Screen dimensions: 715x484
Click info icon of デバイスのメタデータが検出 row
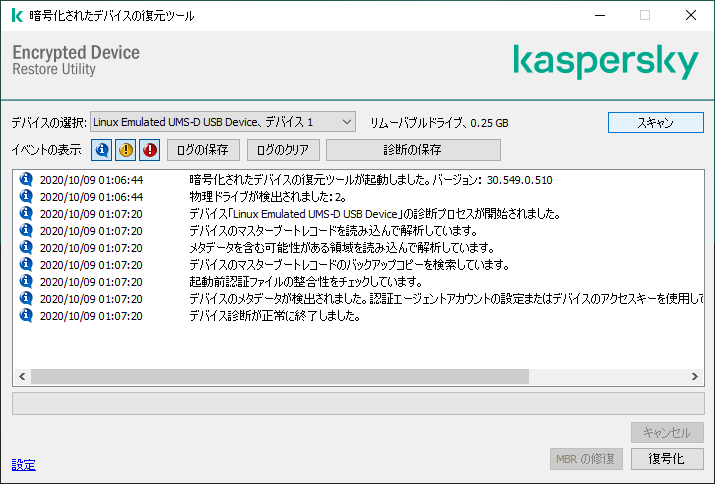(26, 298)
